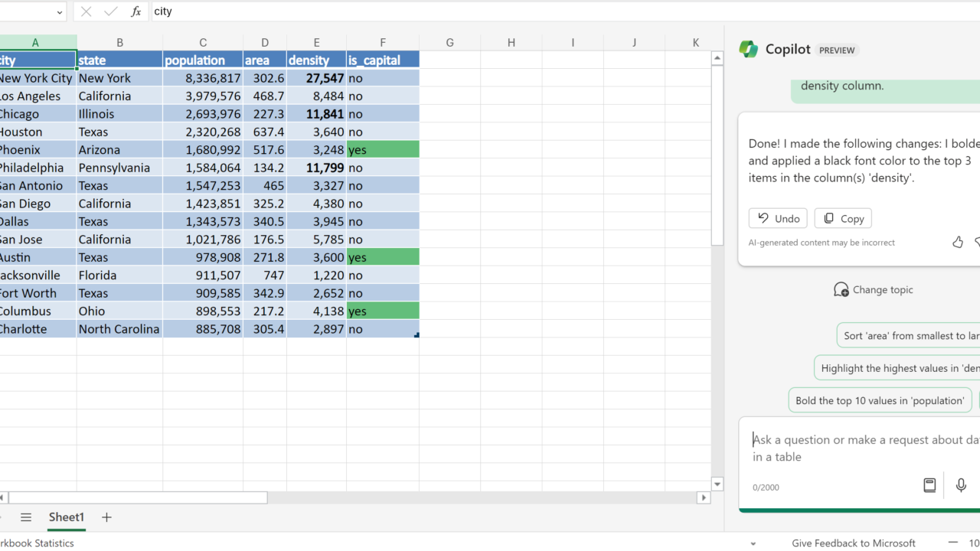Image resolution: width=980 pixels, height=551 pixels.
Task: Select 'Bold the top 10 values' suggestion
Action: [x=879, y=400]
